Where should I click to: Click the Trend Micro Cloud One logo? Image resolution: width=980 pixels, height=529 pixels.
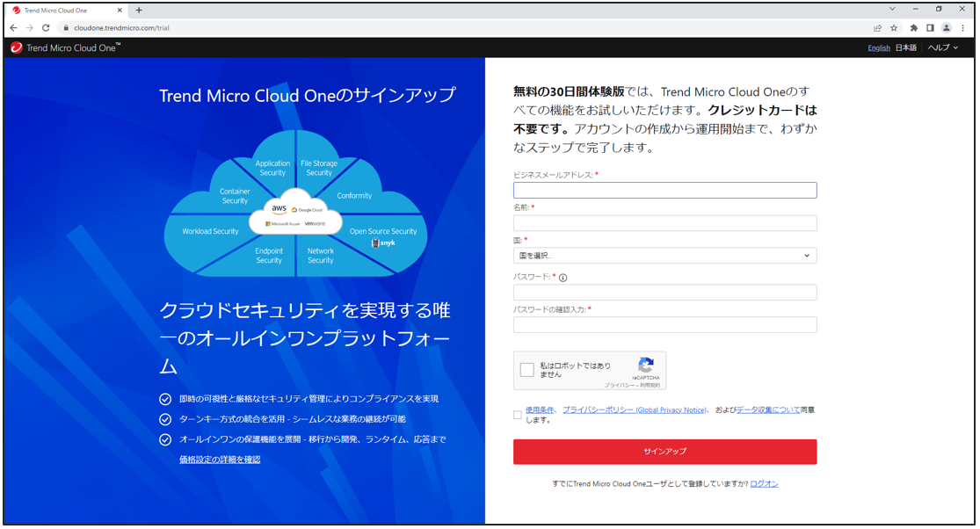coord(66,47)
